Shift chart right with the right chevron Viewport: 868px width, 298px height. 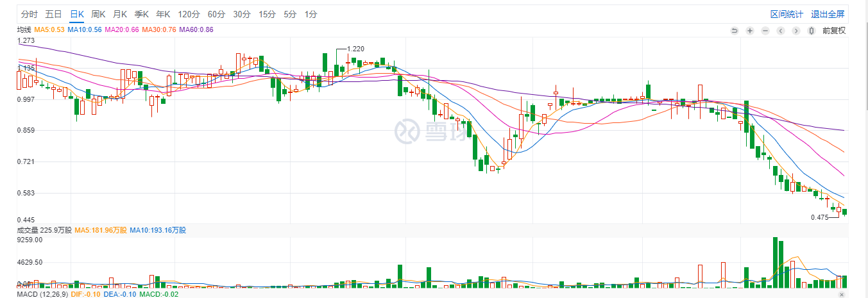[796, 30]
